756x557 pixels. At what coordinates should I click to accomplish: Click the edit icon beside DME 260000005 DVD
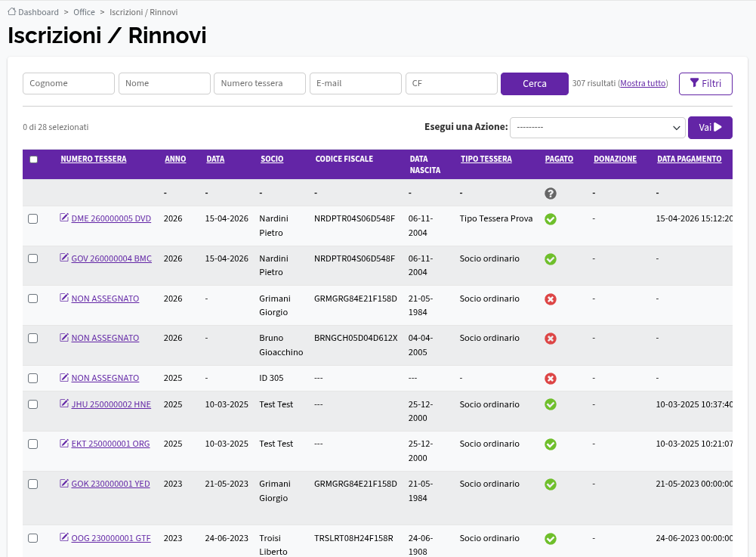[x=64, y=218]
